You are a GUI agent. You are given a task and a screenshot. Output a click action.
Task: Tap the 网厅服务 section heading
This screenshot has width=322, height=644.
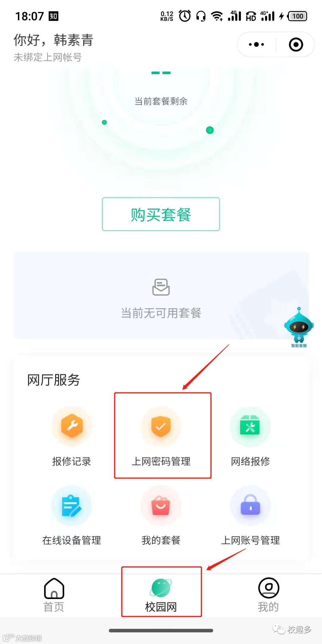(54, 380)
